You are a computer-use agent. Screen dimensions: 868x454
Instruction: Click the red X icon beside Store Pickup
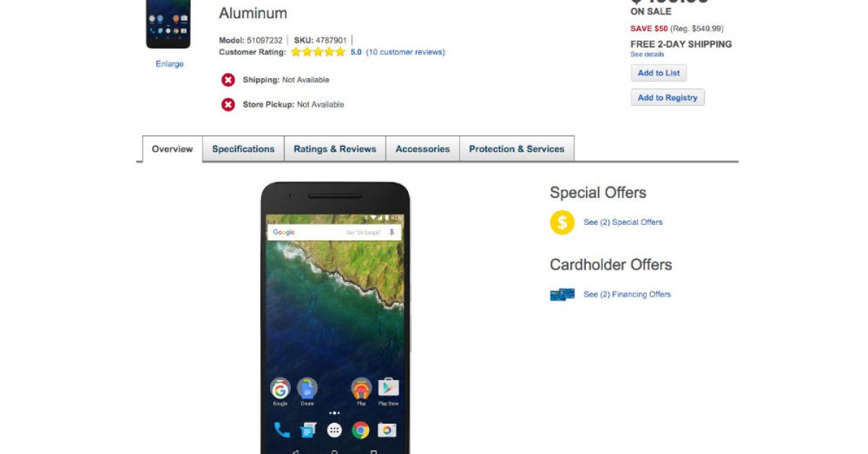tap(228, 105)
